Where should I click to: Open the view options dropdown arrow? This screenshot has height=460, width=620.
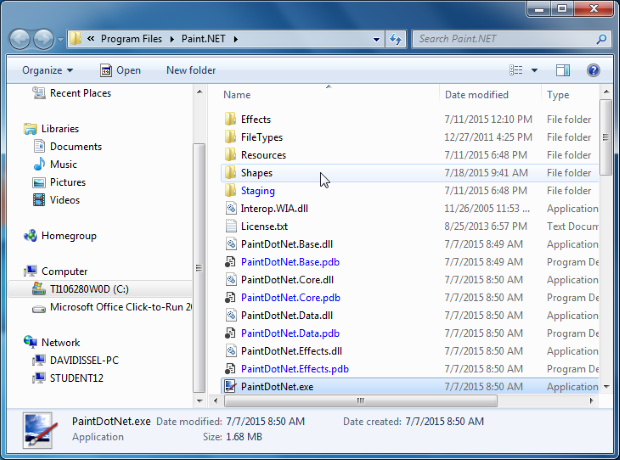pos(534,71)
